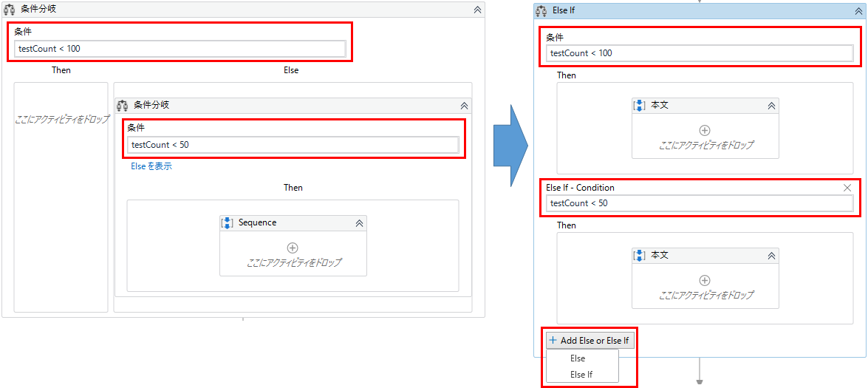Select the nested 条件分岐 title text
Viewport: 868px width, 388px height.
(x=151, y=105)
